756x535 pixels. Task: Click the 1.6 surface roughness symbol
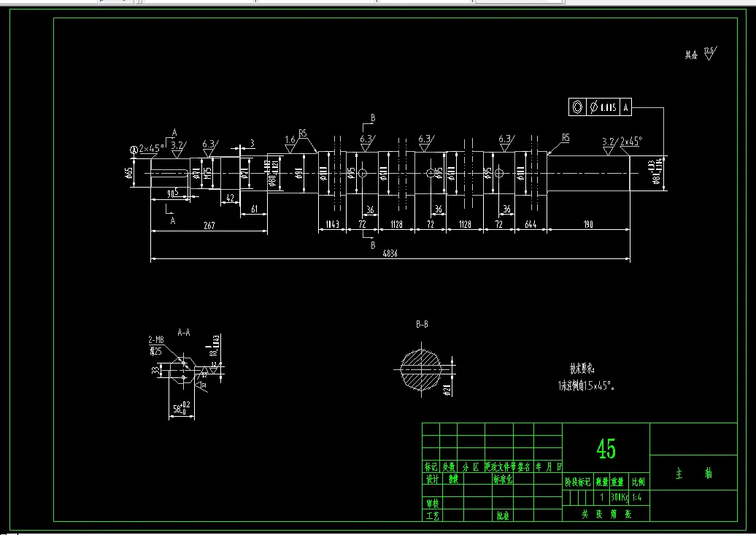(x=290, y=145)
